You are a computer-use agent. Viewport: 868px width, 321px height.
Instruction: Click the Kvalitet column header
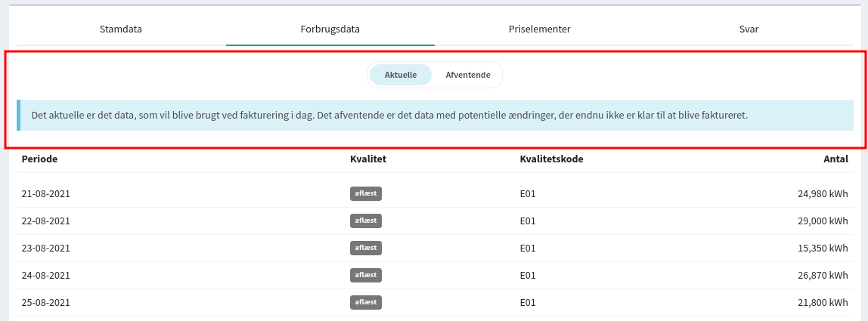coord(368,159)
